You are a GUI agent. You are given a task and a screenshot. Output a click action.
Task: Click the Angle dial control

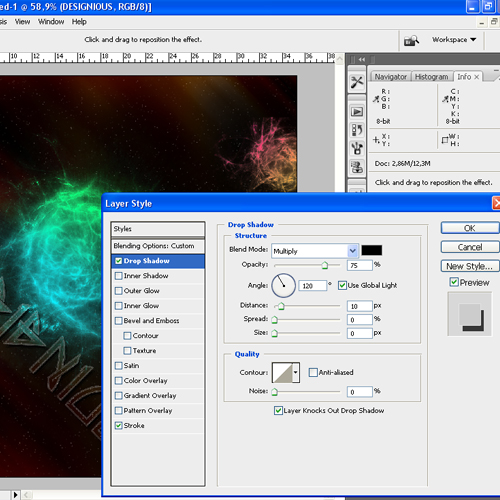pyautogui.click(x=283, y=286)
